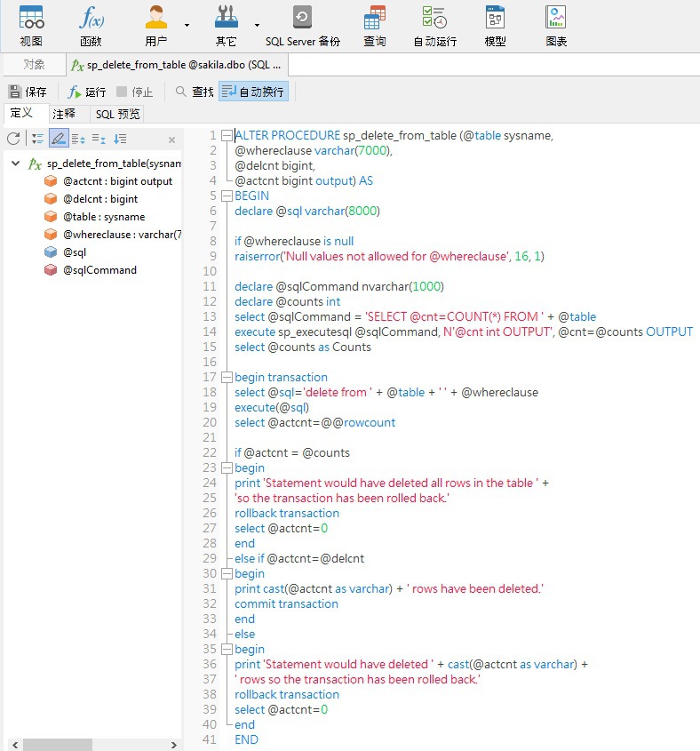Open the 视图 (Views) toolbar icon
The height and width of the screenshot is (751, 700).
point(32,26)
